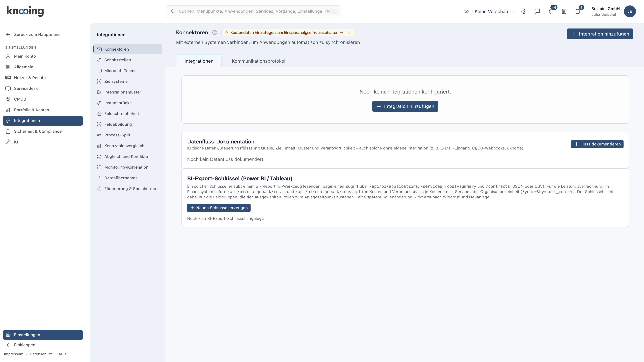Open the document list icon in header
This screenshot has width=644, height=362.
point(564,11)
